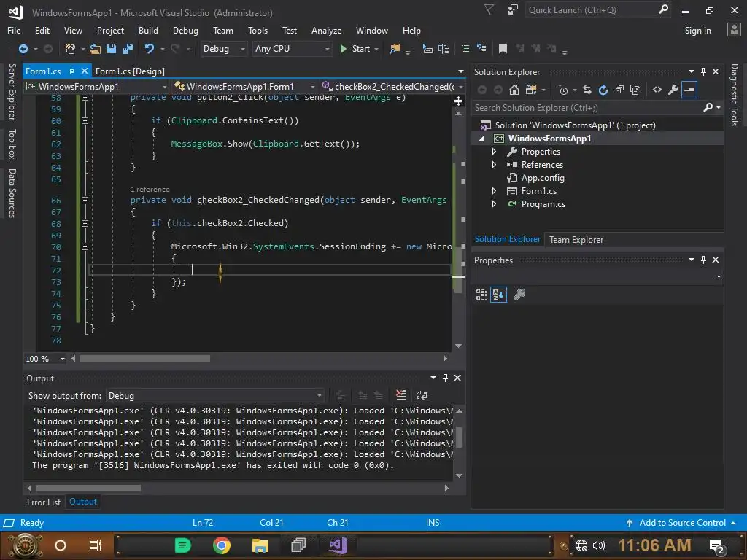
Task: Expand the Properties node in Solution Explorer
Action: pyautogui.click(x=494, y=152)
